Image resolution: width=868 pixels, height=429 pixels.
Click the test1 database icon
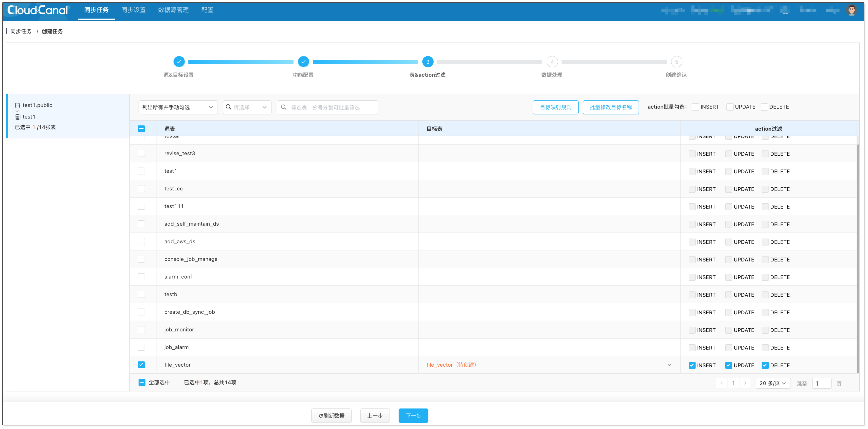(17, 117)
